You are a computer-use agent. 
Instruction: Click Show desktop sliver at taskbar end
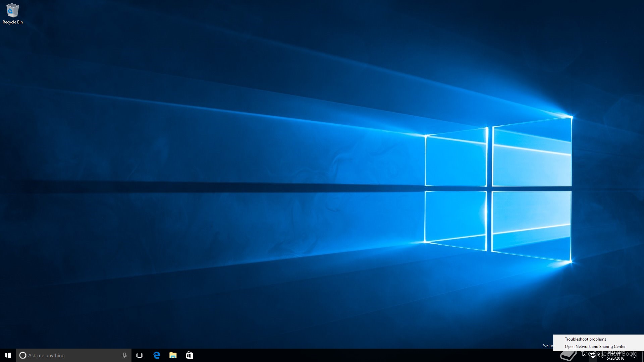click(x=643, y=355)
